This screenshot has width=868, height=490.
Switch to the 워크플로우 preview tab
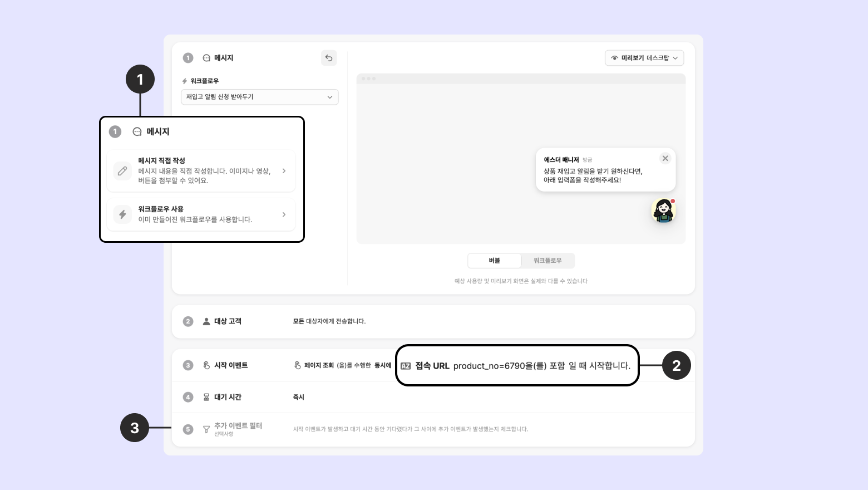click(548, 261)
